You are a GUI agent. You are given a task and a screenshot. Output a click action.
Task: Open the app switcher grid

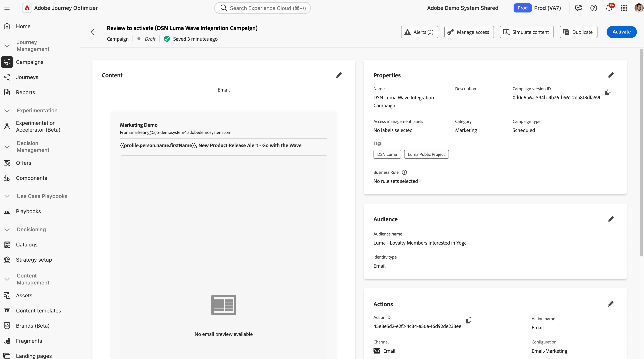coord(624,8)
